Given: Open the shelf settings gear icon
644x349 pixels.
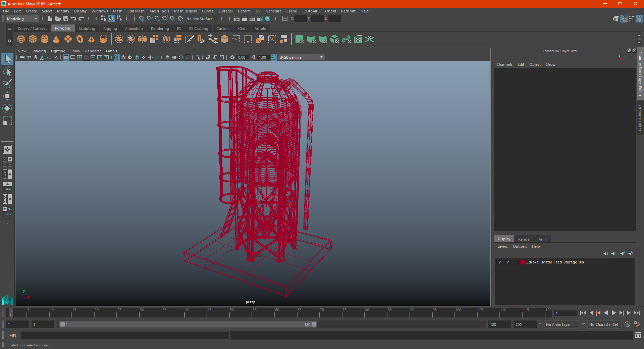Looking at the screenshot, I should [9, 41].
